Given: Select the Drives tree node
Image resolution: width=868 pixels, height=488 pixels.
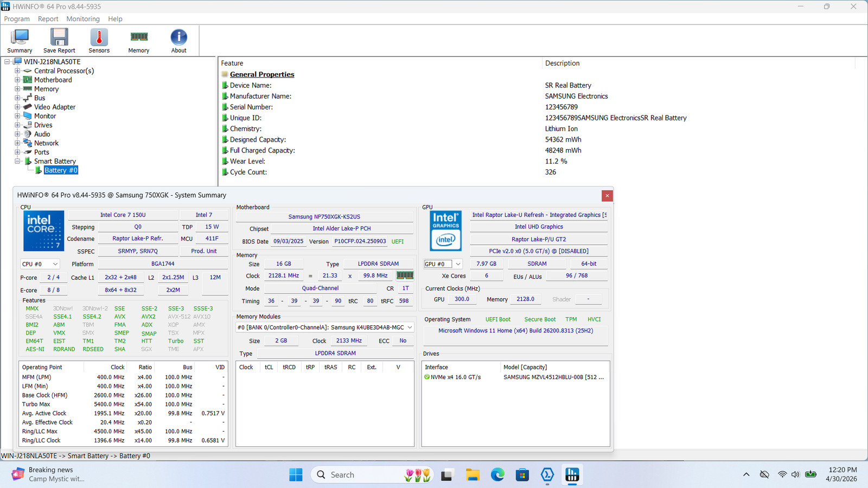Looking at the screenshot, I should pyautogui.click(x=43, y=125).
